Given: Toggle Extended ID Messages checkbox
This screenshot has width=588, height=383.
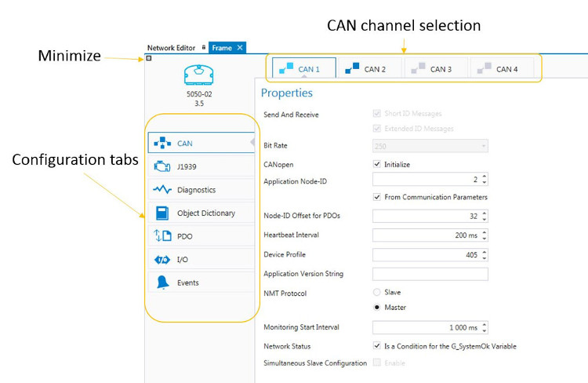Looking at the screenshot, I should [377, 129].
